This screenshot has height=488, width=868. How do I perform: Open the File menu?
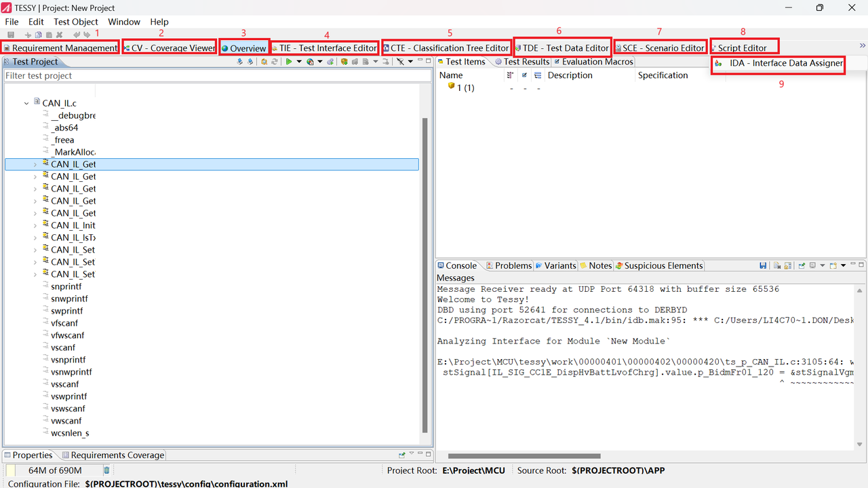click(x=12, y=22)
